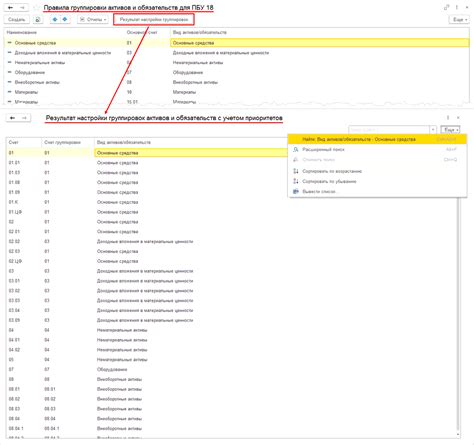The height and width of the screenshot is (445, 474).
Task: Select the Оборудование row in the top list
Action: click(237, 72)
